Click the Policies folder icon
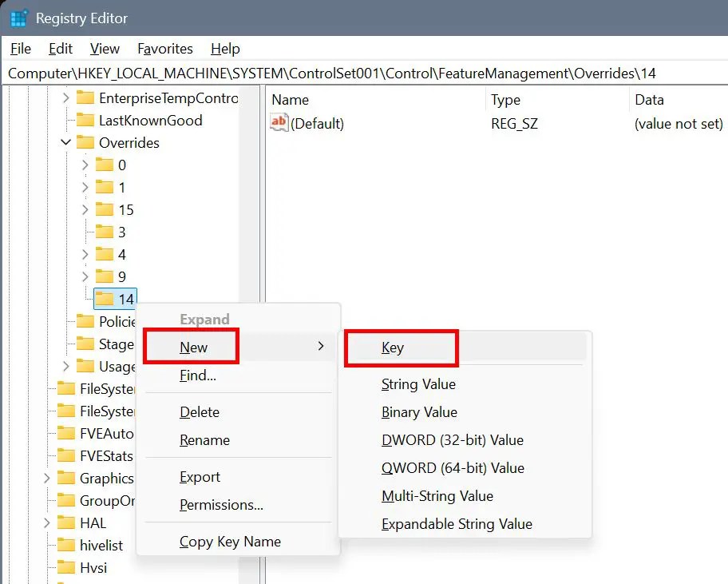Viewport: 728px width, 584px height. tap(85, 320)
